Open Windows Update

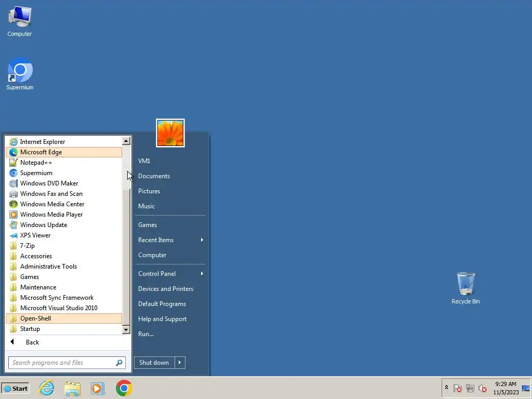pos(64,225)
